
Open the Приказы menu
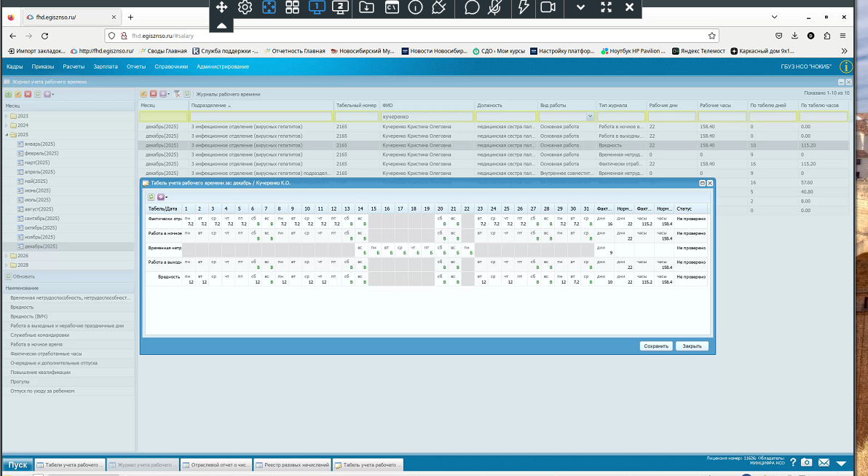coord(43,66)
